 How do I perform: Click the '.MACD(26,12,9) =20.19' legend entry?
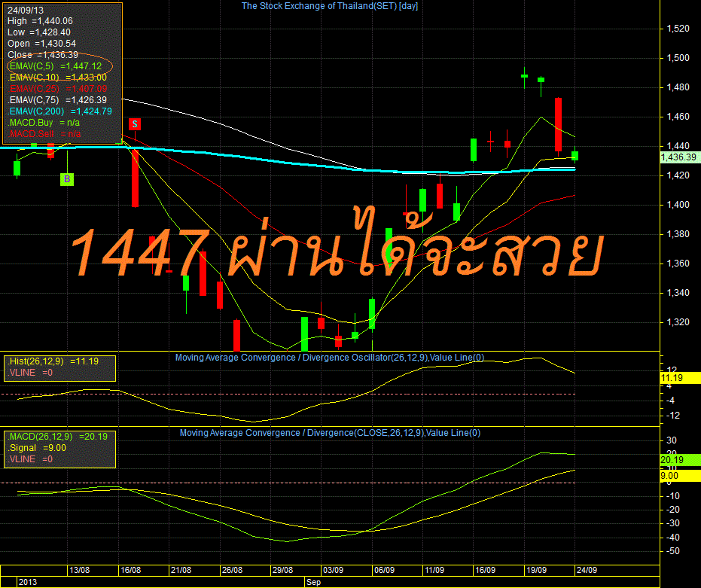pyautogui.click(x=58, y=437)
